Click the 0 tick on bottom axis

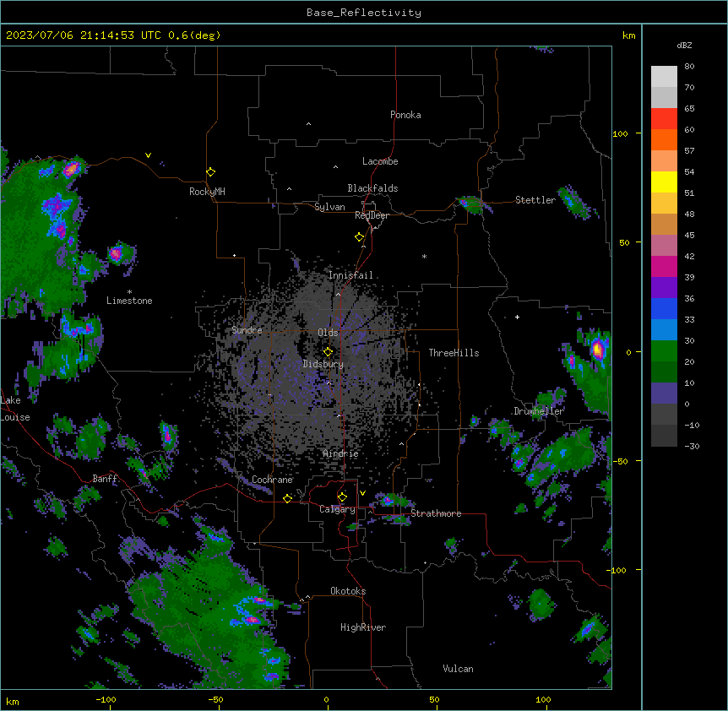click(326, 699)
